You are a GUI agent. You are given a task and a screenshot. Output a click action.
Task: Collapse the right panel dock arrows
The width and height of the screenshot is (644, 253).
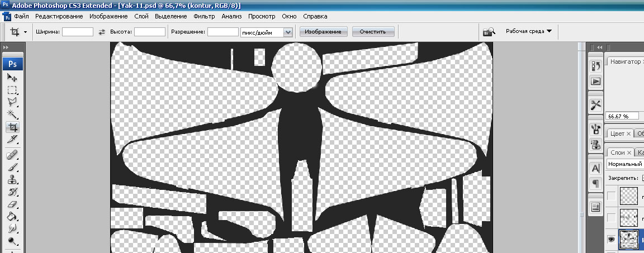tap(600, 47)
